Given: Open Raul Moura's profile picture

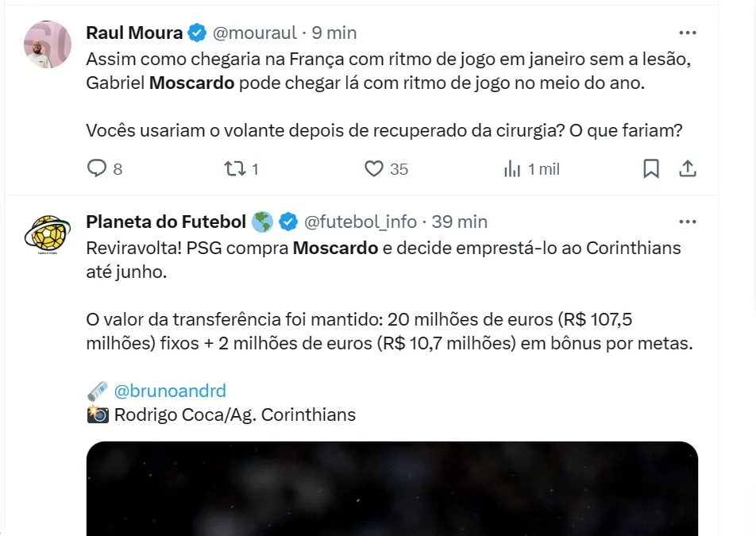Looking at the screenshot, I should coord(48,44).
